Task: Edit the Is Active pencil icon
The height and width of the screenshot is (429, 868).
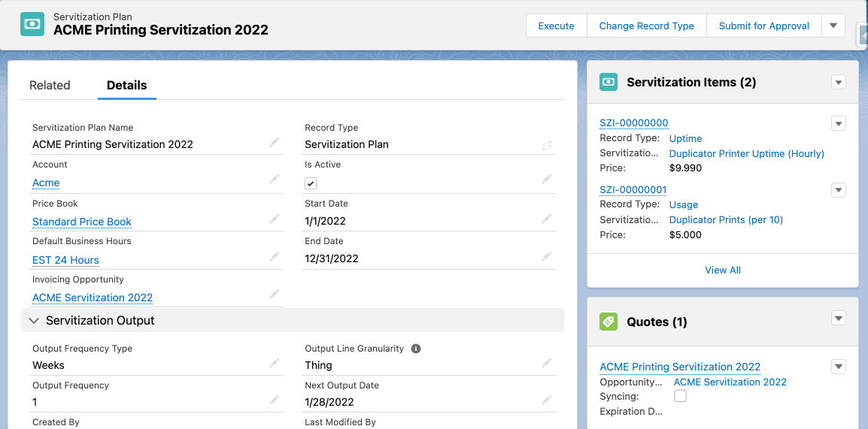Action: point(547,179)
